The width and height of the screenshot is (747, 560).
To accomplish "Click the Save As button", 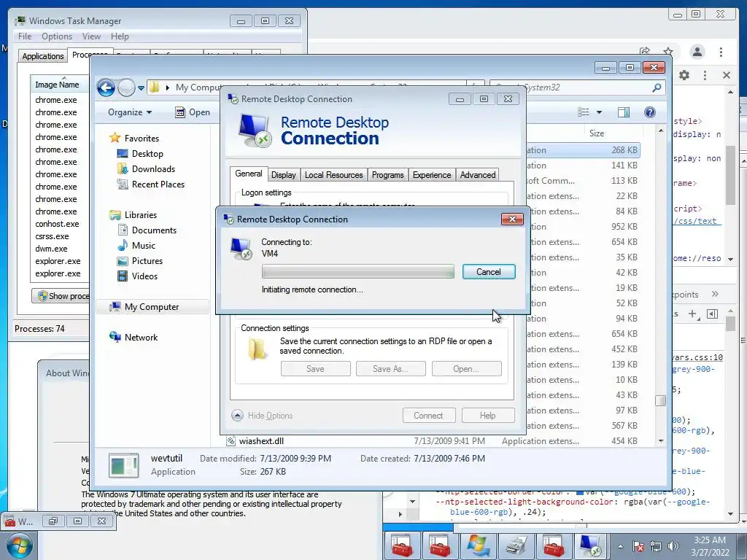I will [x=391, y=368].
